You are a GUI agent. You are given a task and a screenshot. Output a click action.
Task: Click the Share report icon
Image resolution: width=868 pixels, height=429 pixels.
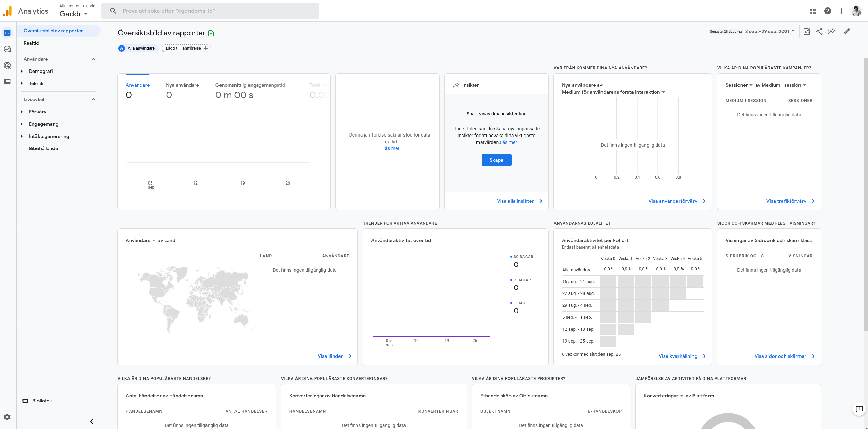(819, 31)
